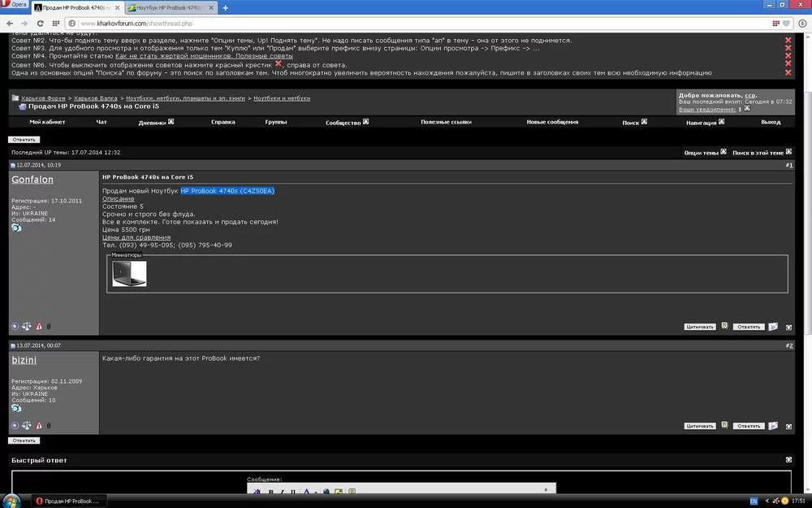Image resolution: width=812 pixels, height=508 pixels.
Task: Open Новые сообщения in the forum menu
Action: pos(552,123)
